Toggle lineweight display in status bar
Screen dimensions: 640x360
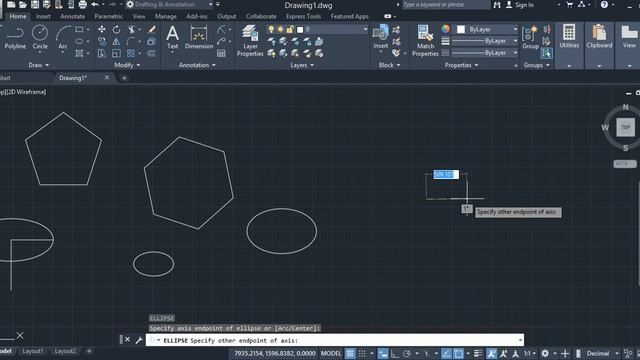(x=478, y=353)
